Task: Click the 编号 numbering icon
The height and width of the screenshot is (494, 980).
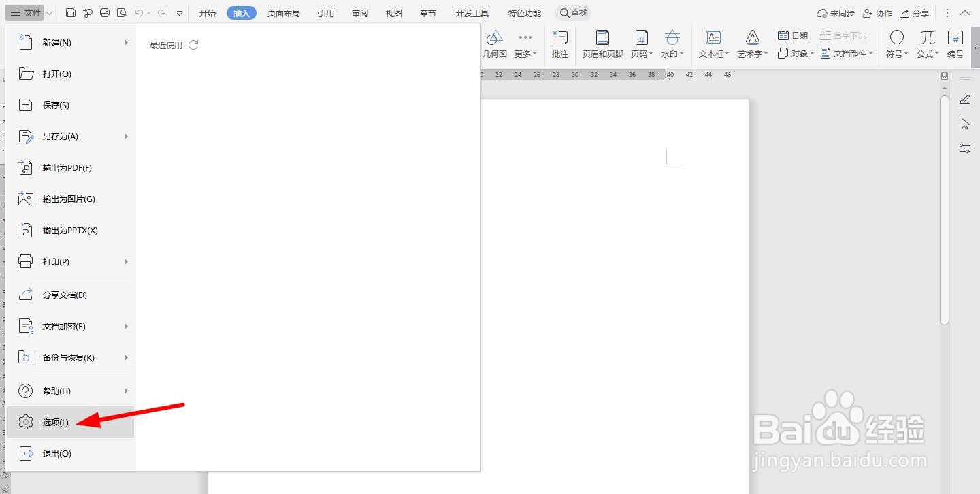Action: pos(955,37)
